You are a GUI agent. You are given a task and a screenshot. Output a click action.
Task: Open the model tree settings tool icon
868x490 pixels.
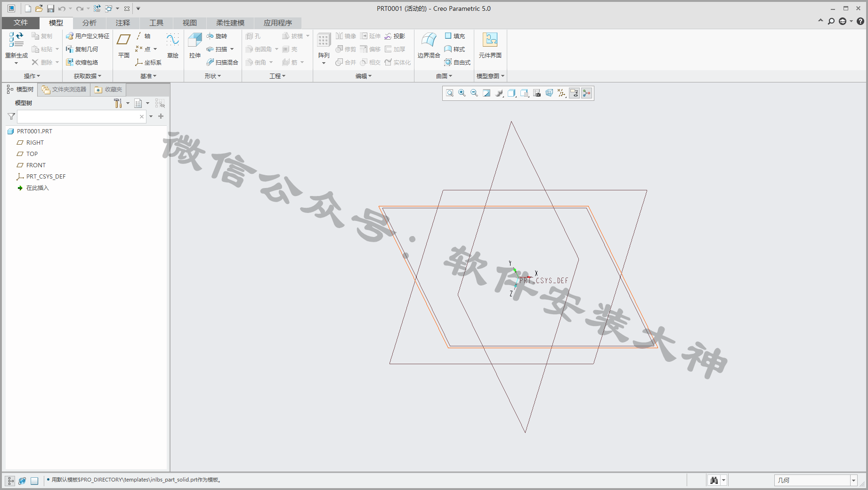tap(118, 103)
